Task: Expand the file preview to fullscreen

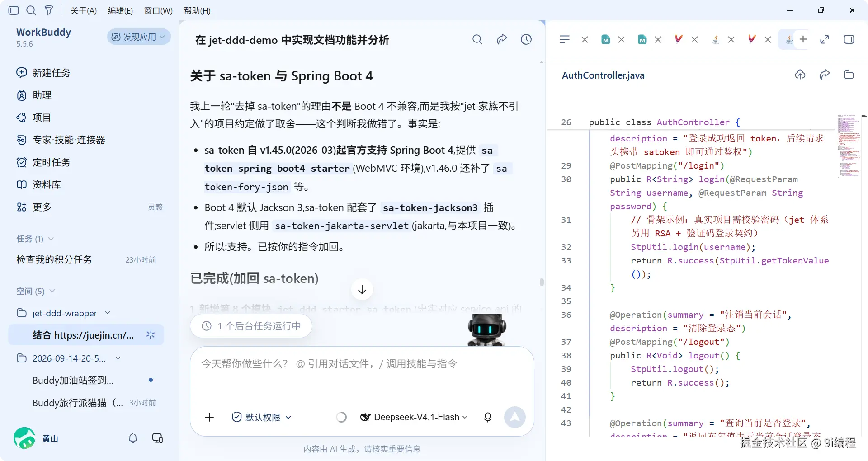Action: (825, 39)
